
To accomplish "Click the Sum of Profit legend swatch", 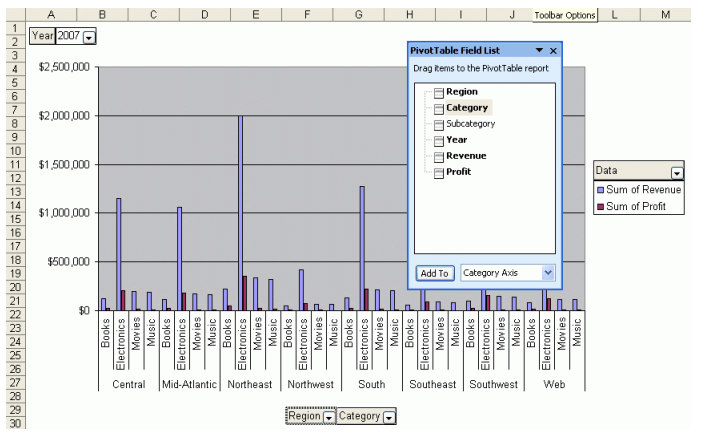I will coord(600,206).
